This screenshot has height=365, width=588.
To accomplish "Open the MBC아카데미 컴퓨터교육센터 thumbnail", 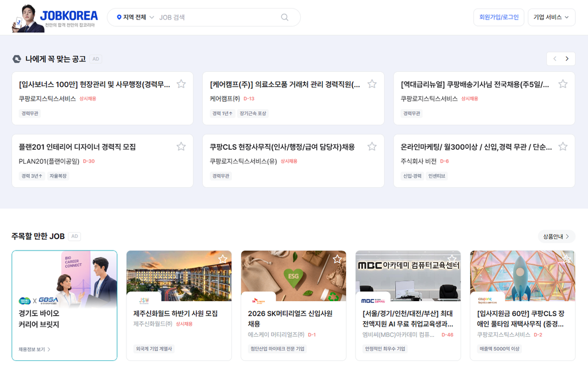I will [408, 276].
